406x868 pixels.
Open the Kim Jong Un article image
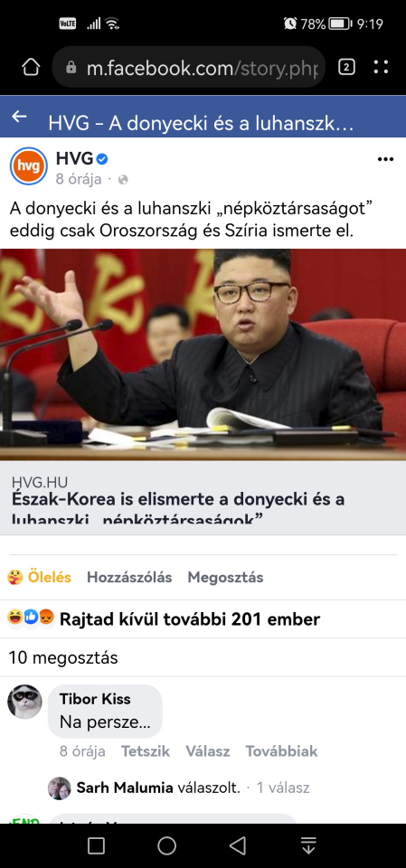tap(203, 354)
